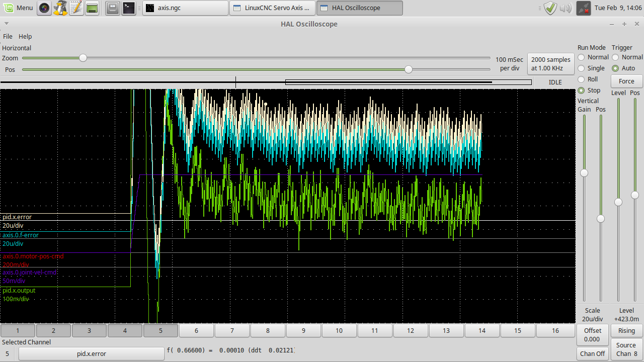644x362 pixels.
Task: Click the IDLE status label
Action: (x=555, y=82)
